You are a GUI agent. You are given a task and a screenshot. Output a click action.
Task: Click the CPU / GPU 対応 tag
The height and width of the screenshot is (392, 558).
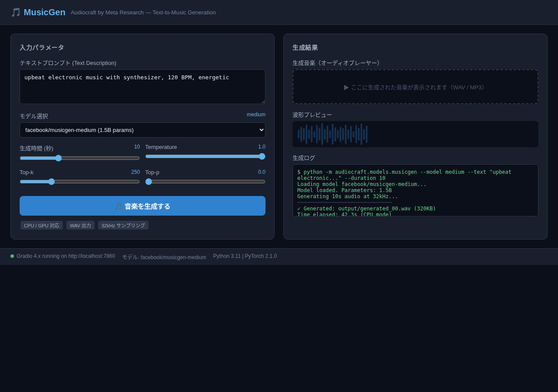coord(41,225)
